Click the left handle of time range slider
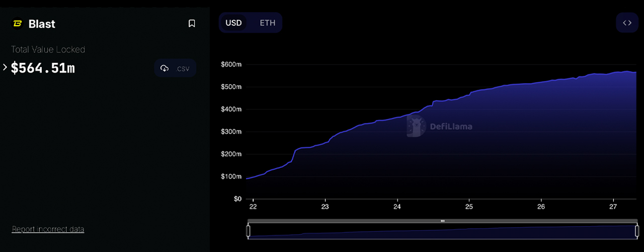Viewport: 644px width, 252px height. (x=248, y=231)
